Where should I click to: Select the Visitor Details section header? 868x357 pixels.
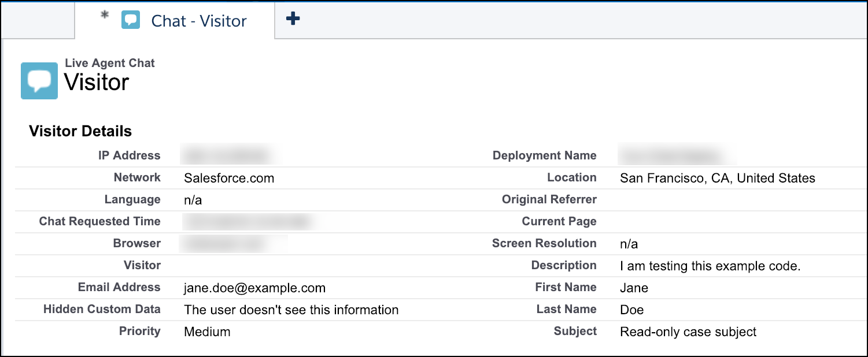click(80, 131)
